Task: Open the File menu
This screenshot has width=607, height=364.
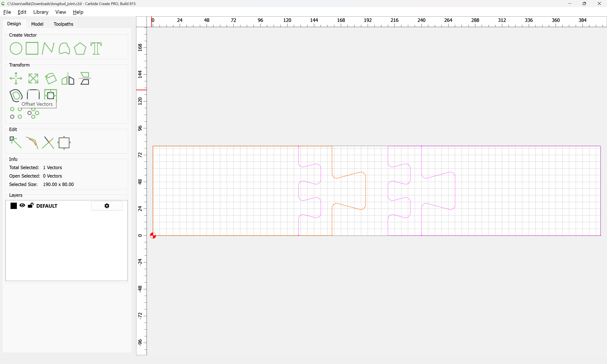Action: pos(7,12)
